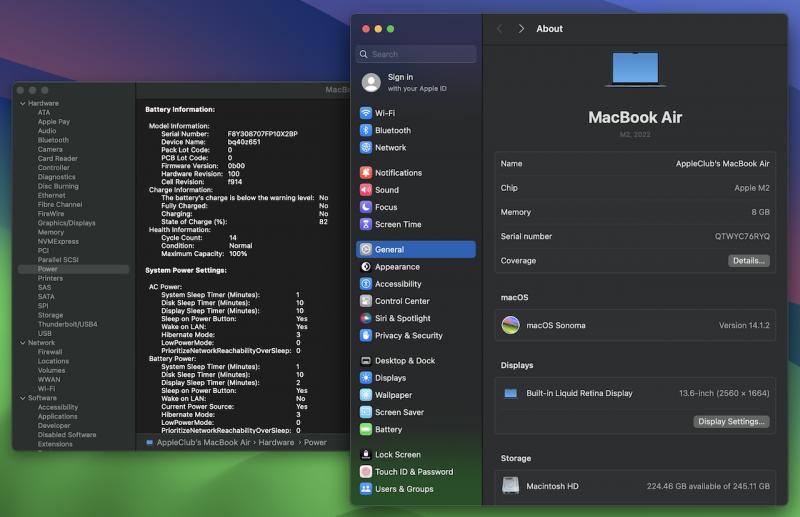Screen dimensions: 800x517
Task: Open the Notifications bell icon
Action: pyautogui.click(x=366, y=173)
